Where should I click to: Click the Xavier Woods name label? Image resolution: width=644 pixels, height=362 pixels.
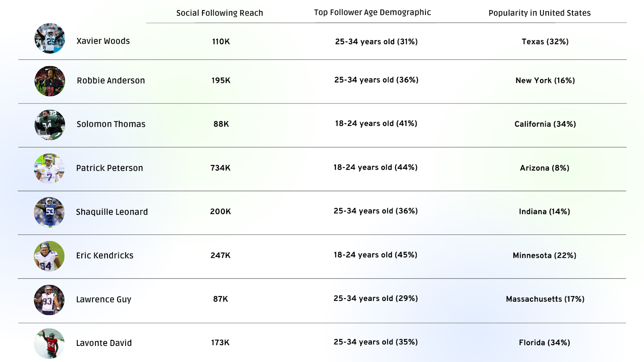[103, 41]
